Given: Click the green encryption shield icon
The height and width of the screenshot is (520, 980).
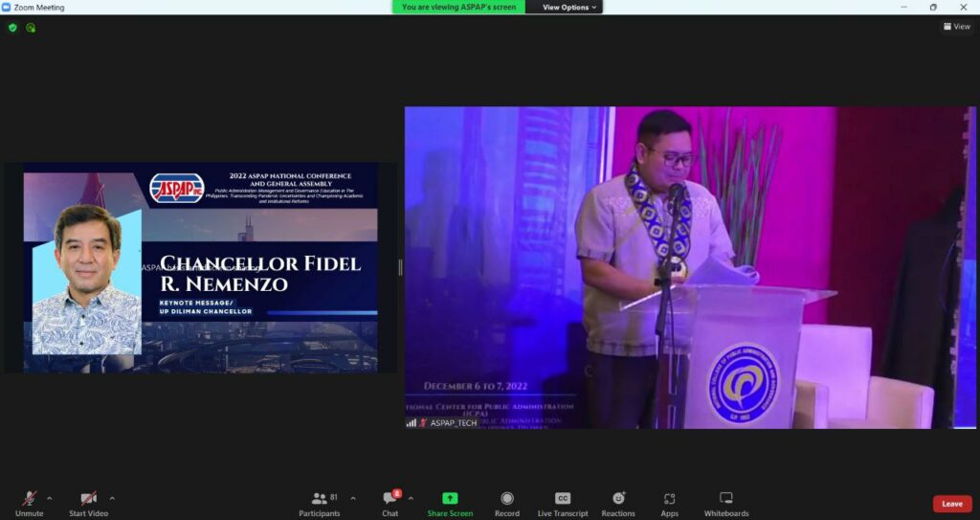Looking at the screenshot, I should point(12,28).
